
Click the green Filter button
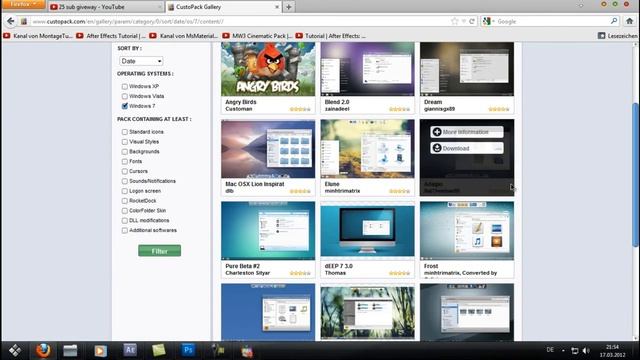(160, 251)
